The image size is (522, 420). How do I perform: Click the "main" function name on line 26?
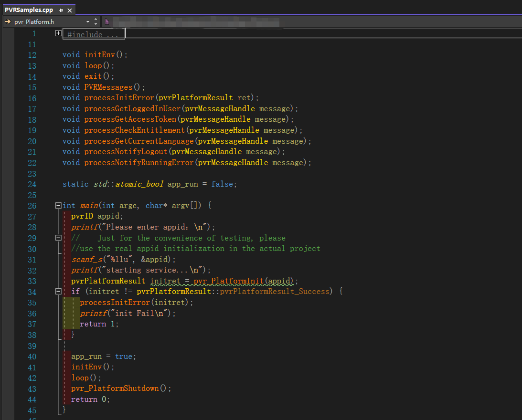click(x=89, y=206)
